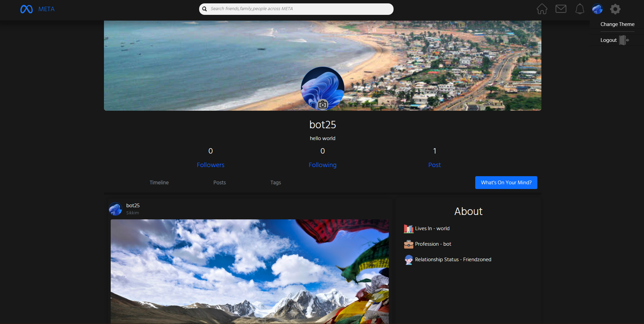This screenshot has width=644, height=324.
Task: Open messages via the envelope icon
Action: (561, 9)
